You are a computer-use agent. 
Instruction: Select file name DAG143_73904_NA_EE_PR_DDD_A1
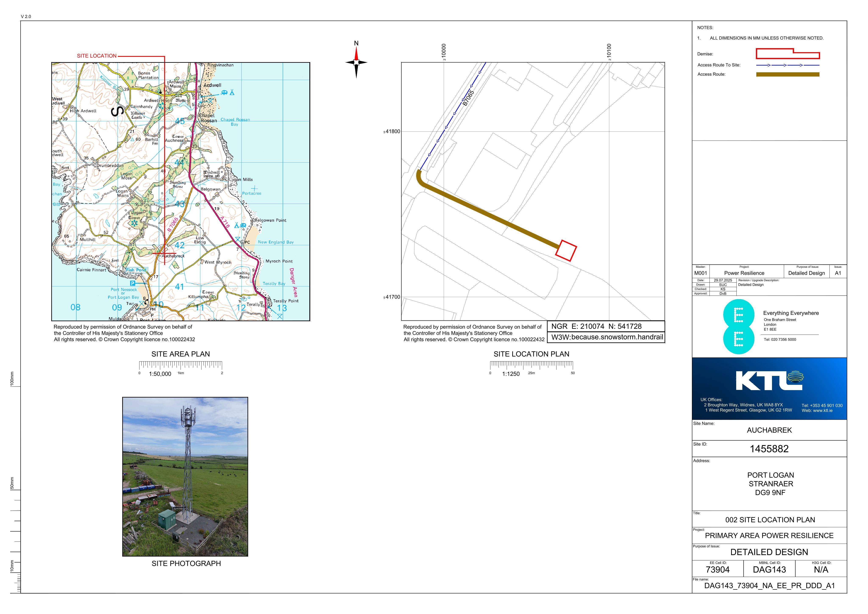(770, 586)
